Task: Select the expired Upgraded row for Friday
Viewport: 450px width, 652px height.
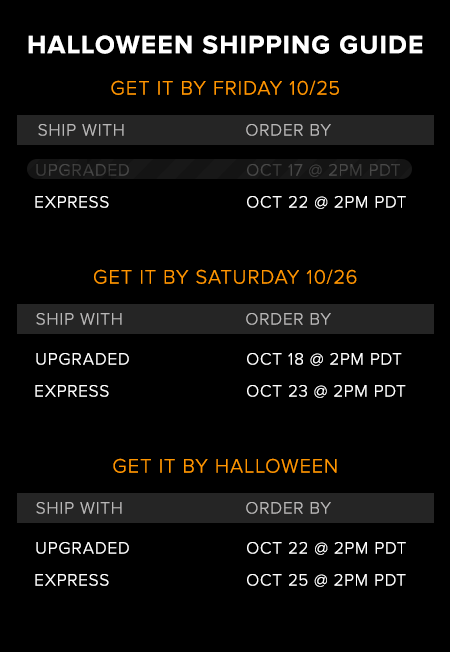Action: [219, 170]
